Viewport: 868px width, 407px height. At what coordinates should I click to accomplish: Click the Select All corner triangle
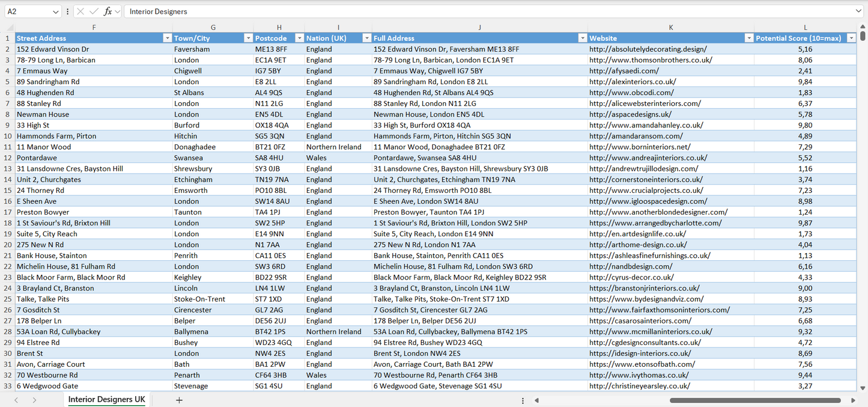pyautogui.click(x=10, y=28)
